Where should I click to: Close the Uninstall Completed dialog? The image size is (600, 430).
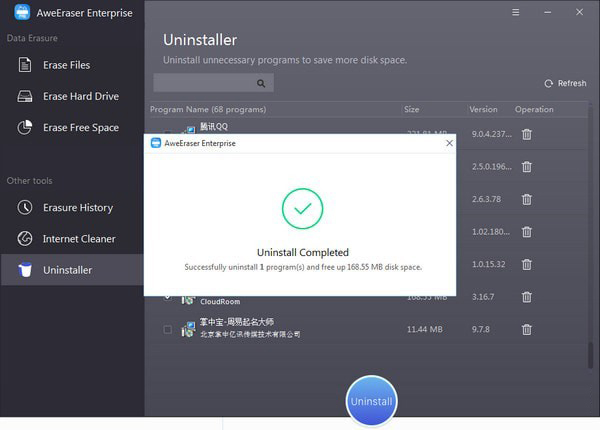(449, 143)
